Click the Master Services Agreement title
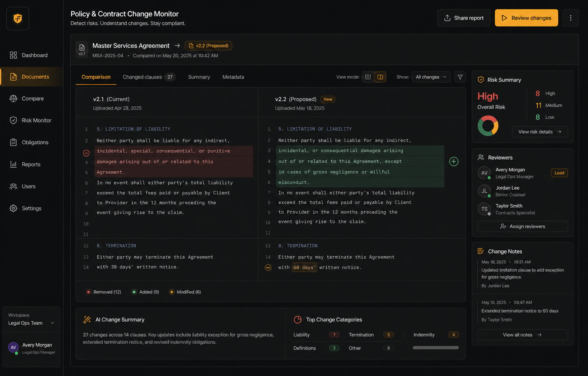 (131, 46)
